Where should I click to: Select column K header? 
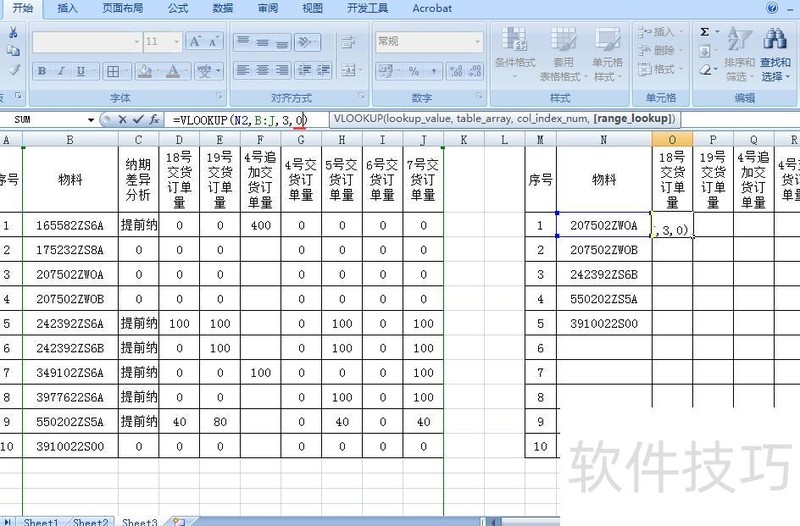463,139
